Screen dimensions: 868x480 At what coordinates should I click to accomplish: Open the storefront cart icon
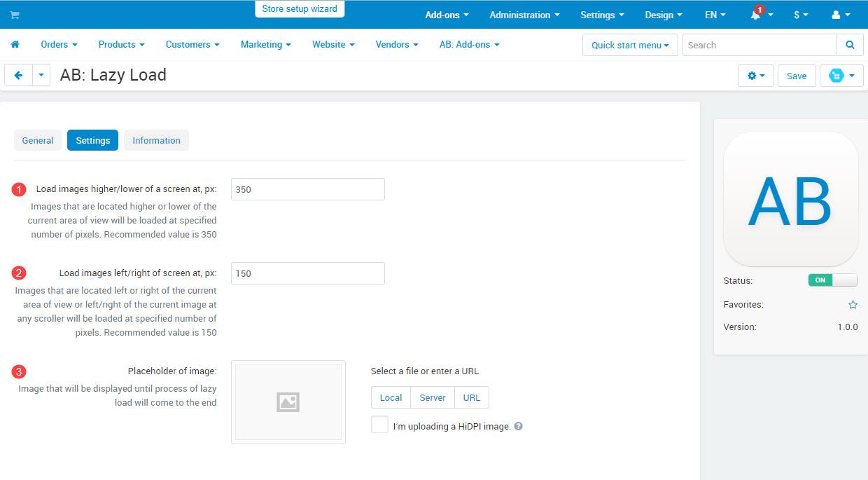15,15
